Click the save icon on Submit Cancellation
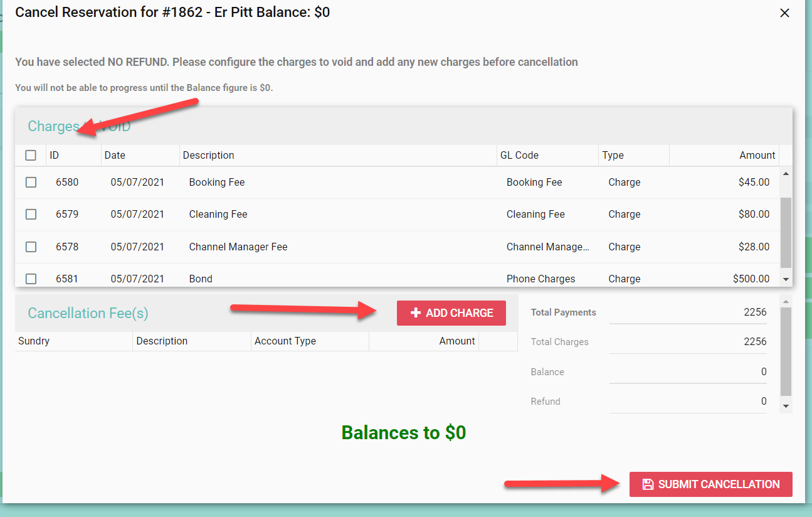Image resolution: width=812 pixels, height=517 pixels. click(648, 484)
